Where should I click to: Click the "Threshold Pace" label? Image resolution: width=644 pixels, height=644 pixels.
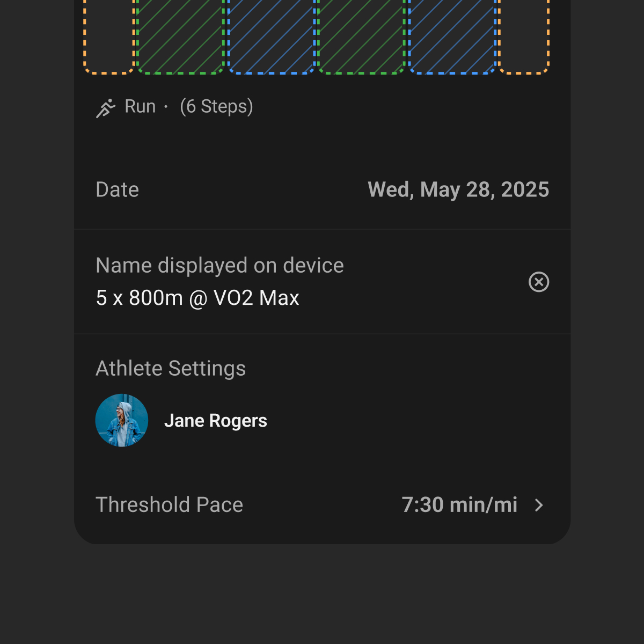pos(169,505)
